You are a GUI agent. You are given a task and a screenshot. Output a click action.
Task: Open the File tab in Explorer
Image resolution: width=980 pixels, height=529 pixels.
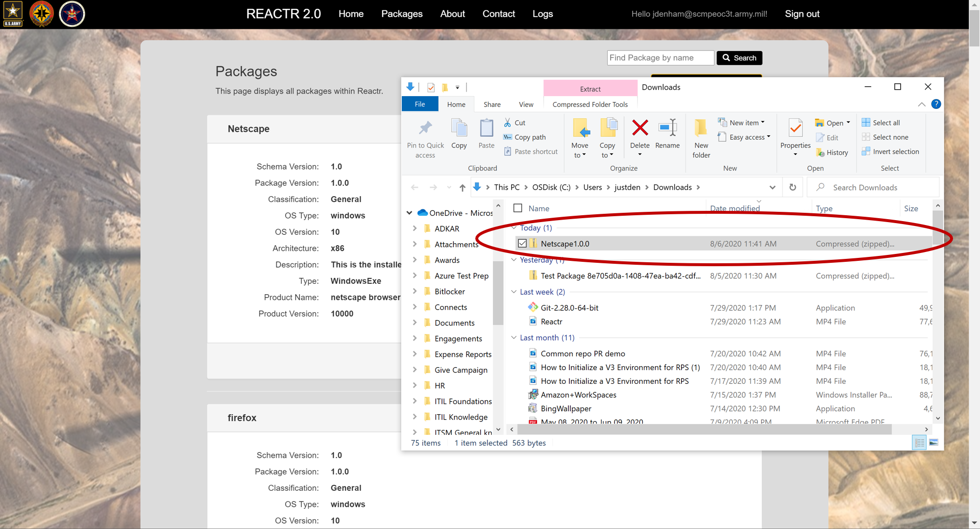coord(420,104)
